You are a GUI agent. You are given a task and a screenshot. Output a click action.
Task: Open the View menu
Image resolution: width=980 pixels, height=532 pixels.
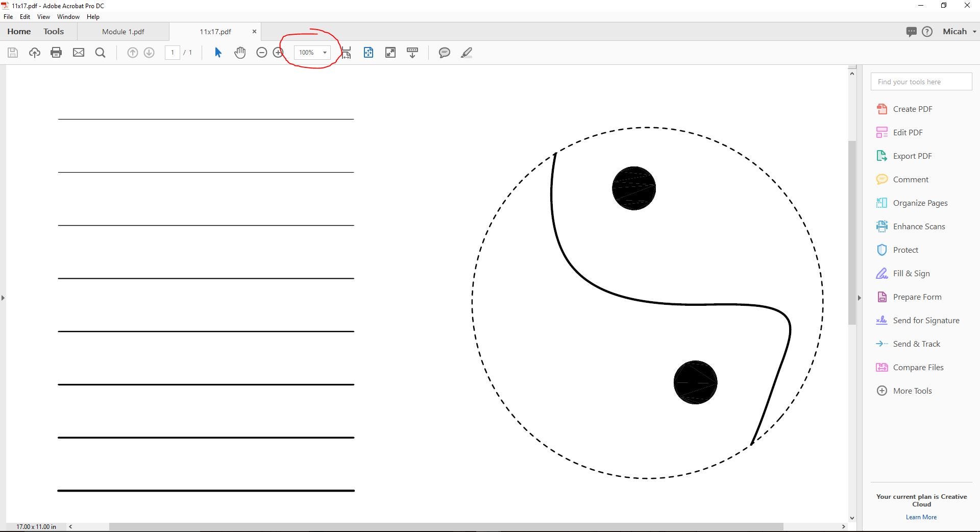click(x=43, y=17)
